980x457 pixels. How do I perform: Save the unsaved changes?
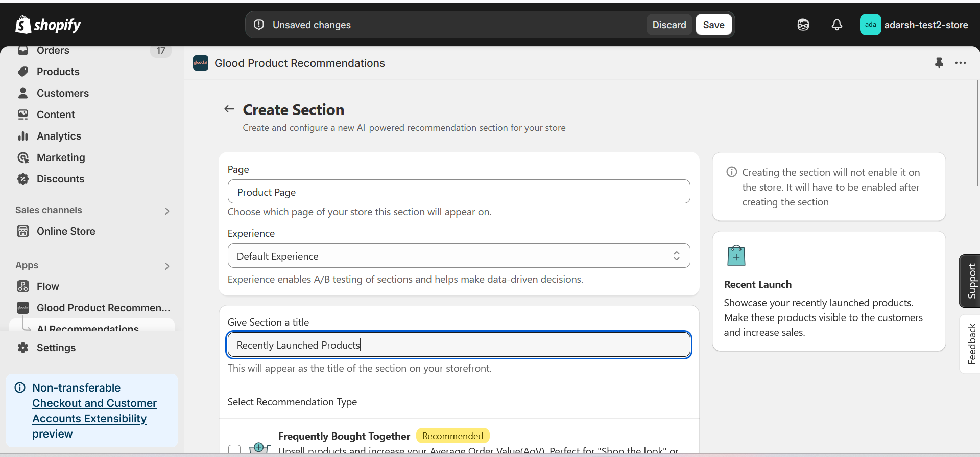pyautogui.click(x=713, y=25)
